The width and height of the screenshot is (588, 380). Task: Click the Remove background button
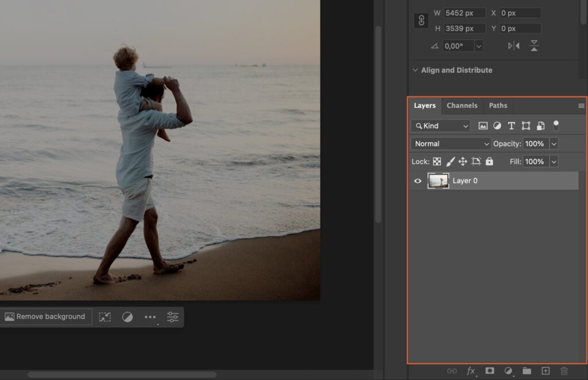point(46,316)
